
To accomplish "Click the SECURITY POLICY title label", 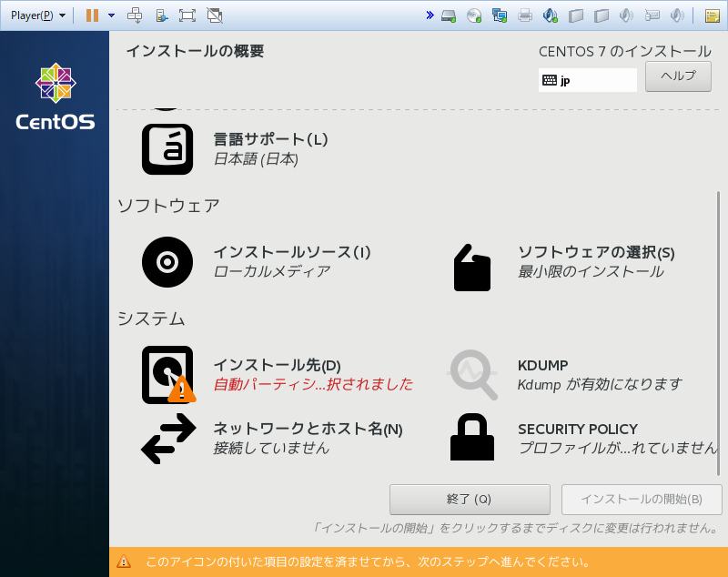I will [x=578, y=429].
